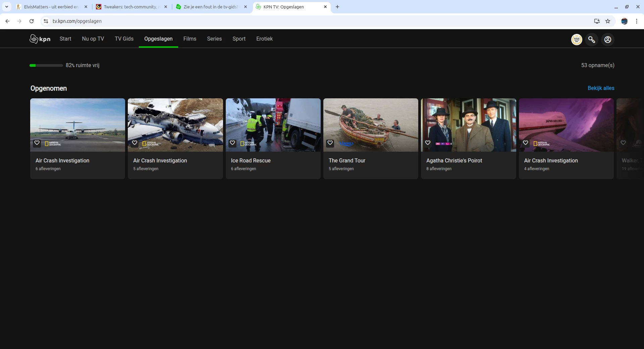Bookmark this page with the star icon

[608, 21]
